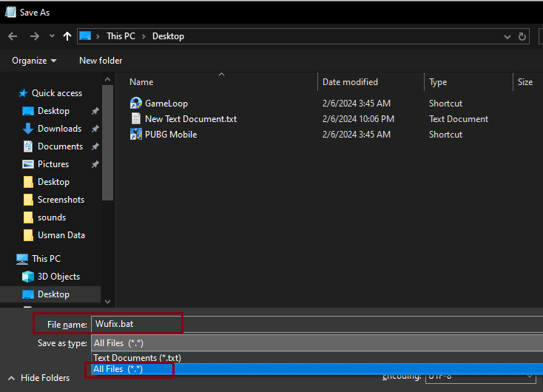The width and height of the screenshot is (543, 392).
Task: Click the Back navigation arrow
Action: pyautogui.click(x=13, y=36)
